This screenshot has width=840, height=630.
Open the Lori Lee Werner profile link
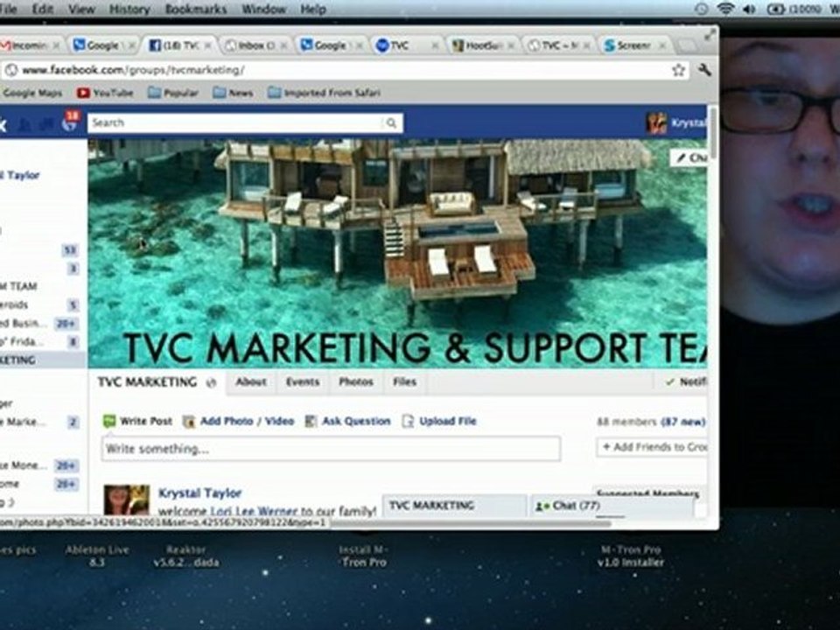[x=254, y=511]
